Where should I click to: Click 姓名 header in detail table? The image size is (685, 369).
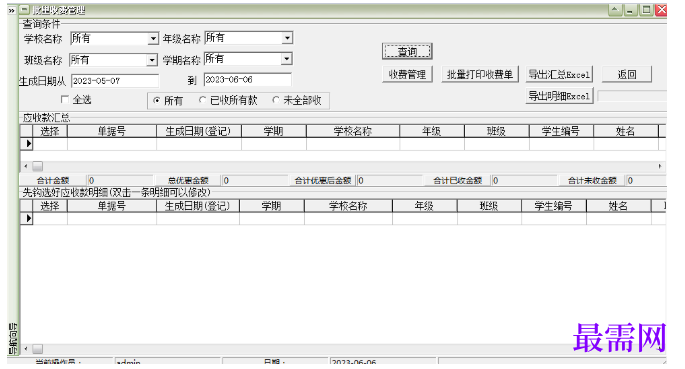pos(619,206)
